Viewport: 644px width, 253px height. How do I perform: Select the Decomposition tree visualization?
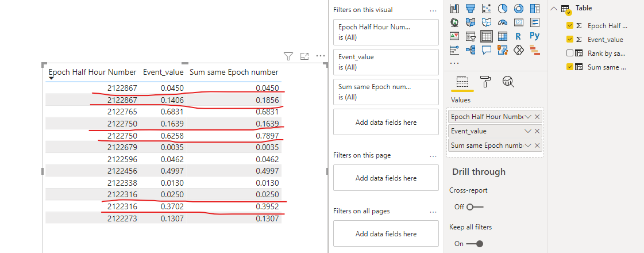pyautogui.click(x=471, y=50)
